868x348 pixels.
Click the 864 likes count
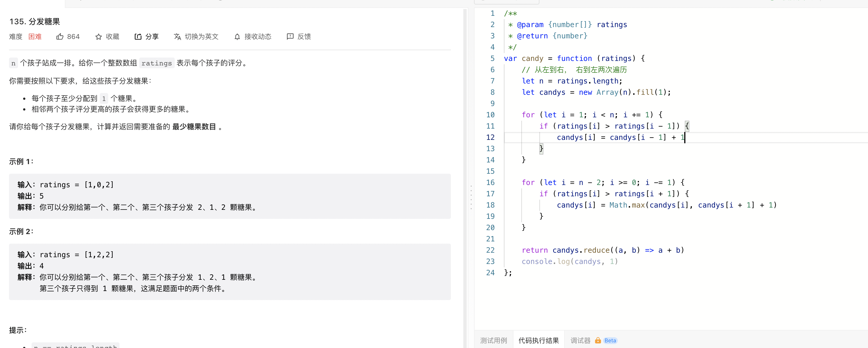[x=73, y=37]
